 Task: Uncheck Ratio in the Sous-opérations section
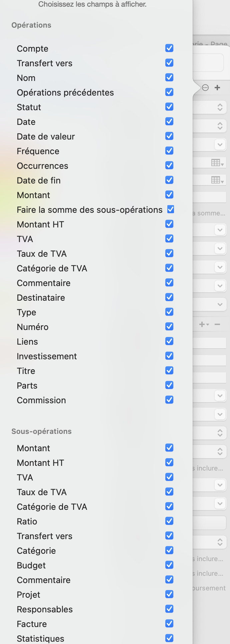click(x=169, y=521)
